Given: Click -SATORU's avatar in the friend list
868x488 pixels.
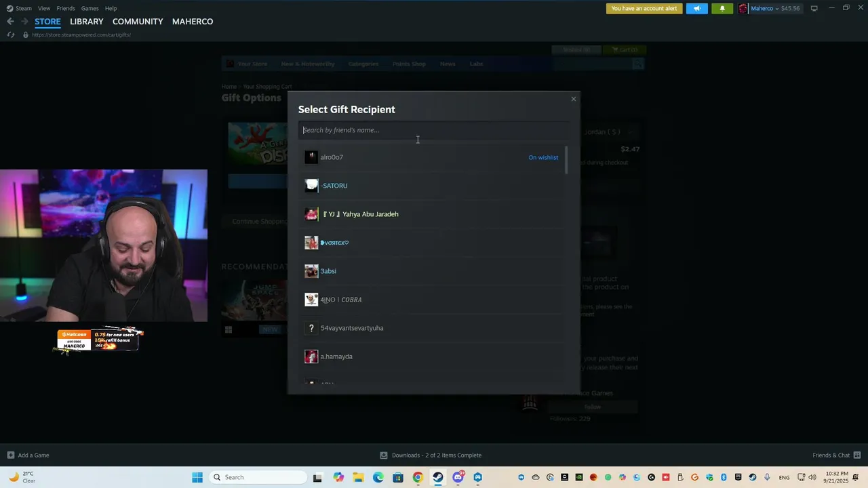Looking at the screenshot, I should [311, 186].
